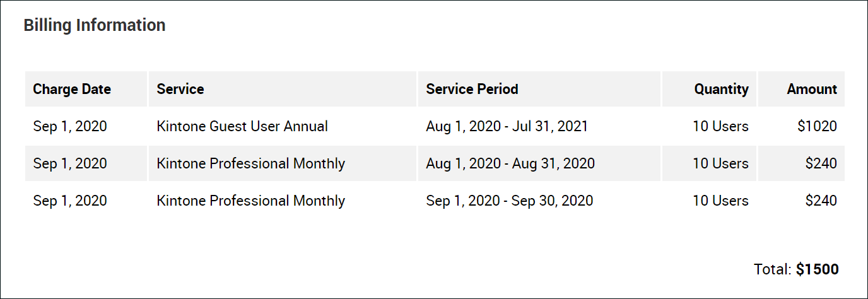The image size is (868, 299).
Task: Click the $1020 amount cell
Action: (817, 126)
